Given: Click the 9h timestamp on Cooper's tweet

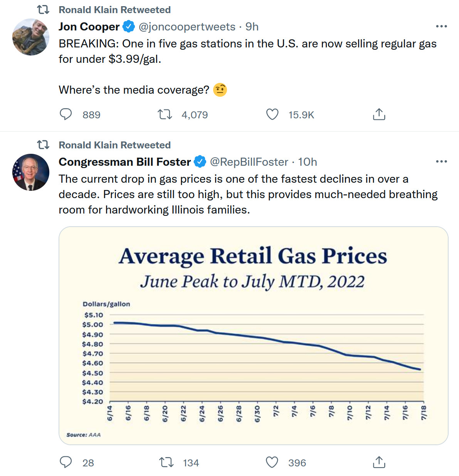Looking at the screenshot, I should pyautogui.click(x=252, y=27).
